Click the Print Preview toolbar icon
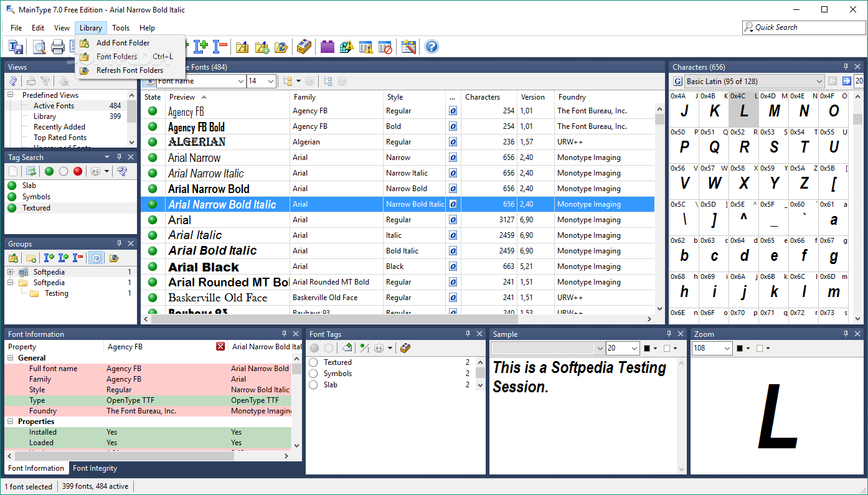 (x=40, y=47)
